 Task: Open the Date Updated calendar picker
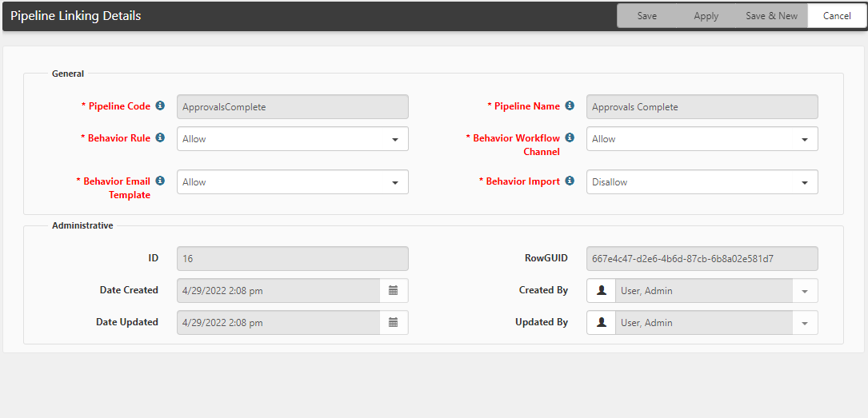pos(394,323)
